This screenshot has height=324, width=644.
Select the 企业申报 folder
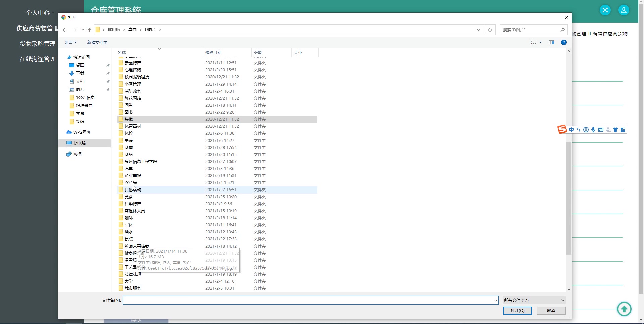pos(217,176)
